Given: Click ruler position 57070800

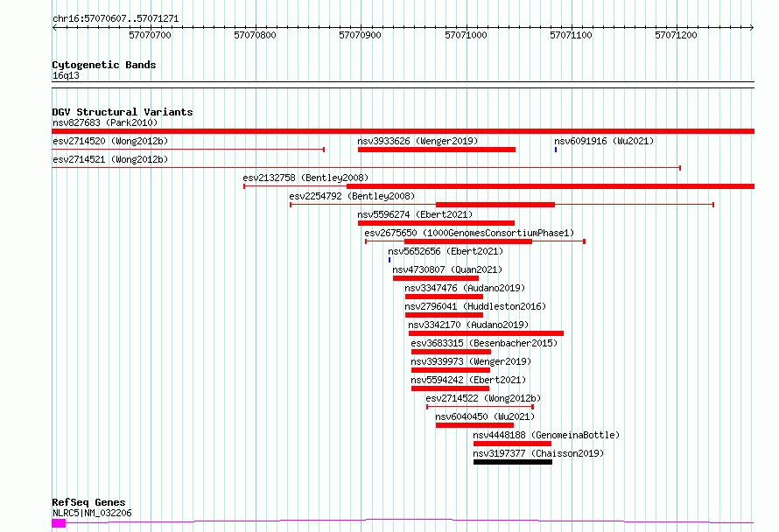Looking at the screenshot, I should click(x=255, y=35).
